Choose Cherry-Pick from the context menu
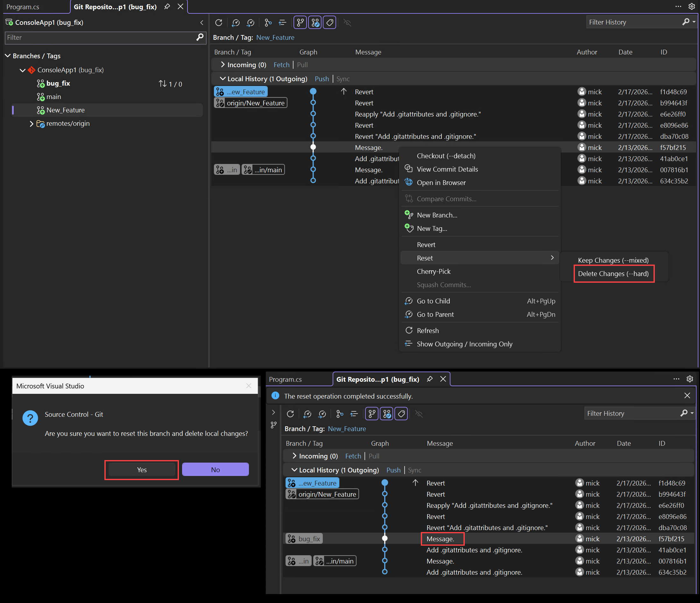700x603 pixels. (434, 271)
